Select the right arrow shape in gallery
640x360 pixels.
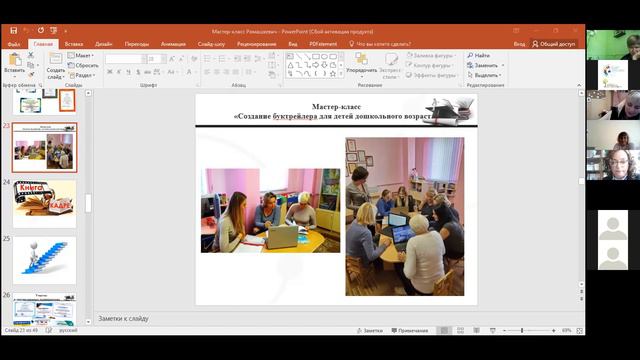pos(316,65)
